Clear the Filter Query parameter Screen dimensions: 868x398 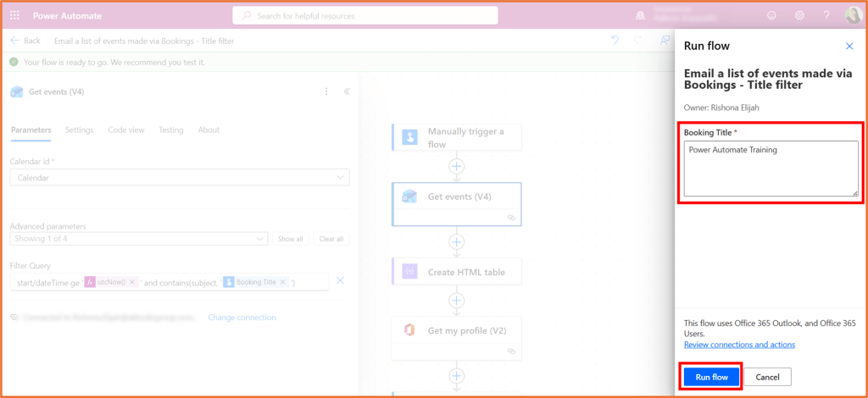(341, 281)
